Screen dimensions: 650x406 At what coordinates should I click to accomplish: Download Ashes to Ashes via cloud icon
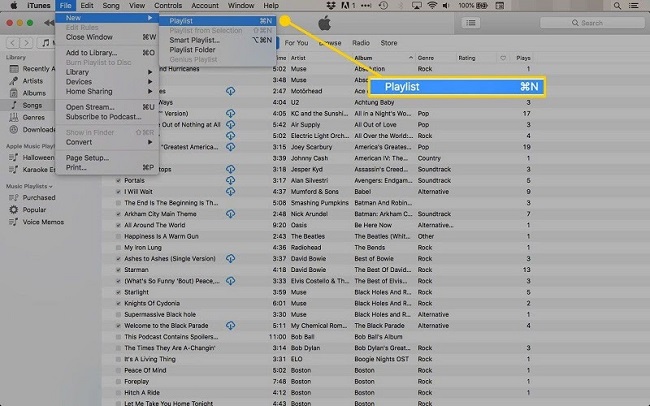coord(230,258)
